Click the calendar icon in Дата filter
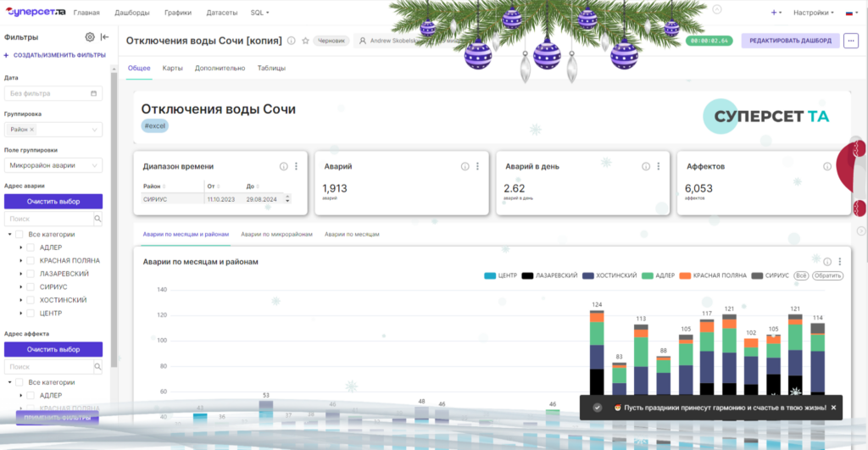Viewport: 868px width, 450px height. pyautogui.click(x=93, y=93)
